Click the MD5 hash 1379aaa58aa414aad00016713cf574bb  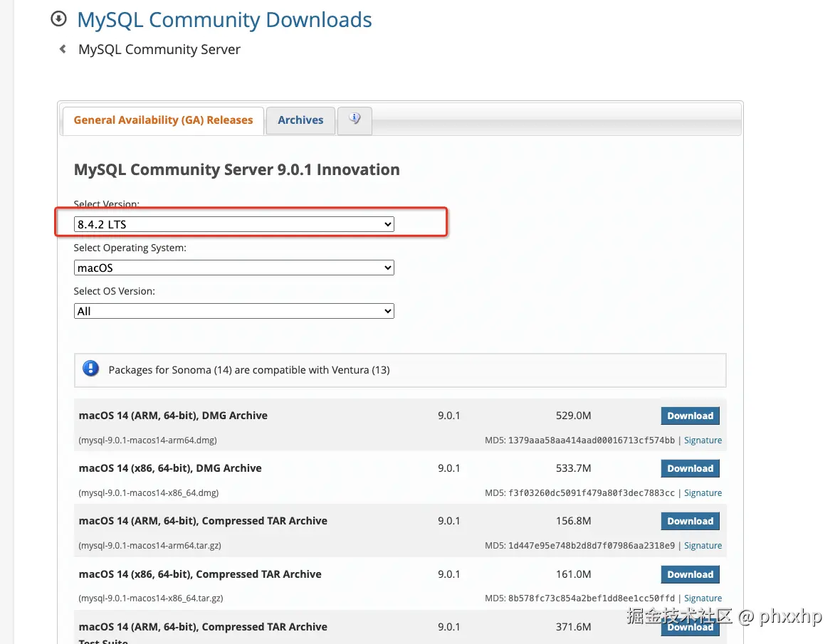click(592, 440)
